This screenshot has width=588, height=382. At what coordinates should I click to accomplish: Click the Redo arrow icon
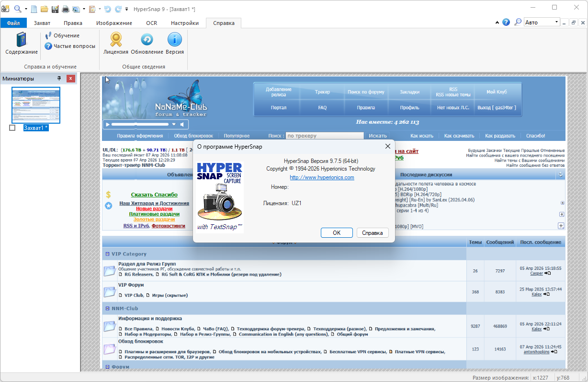point(118,9)
